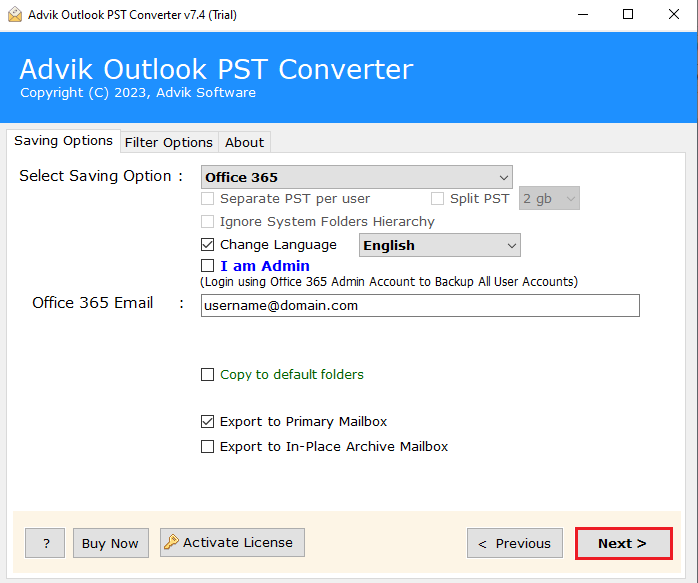Open the 2 gb split size dropdown
The height and width of the screenshot is (583, 698).
pyautogui.click(x=549, y=198)
